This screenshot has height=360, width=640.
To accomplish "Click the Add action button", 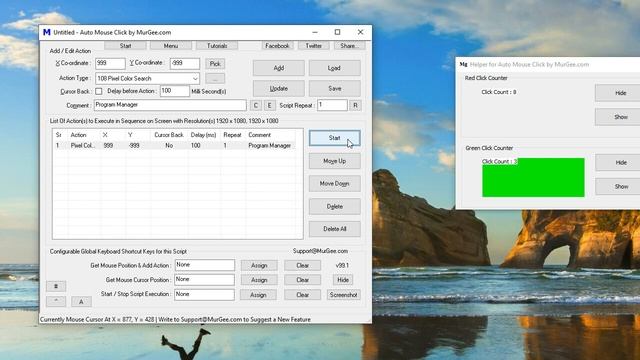I will [279, 68].
